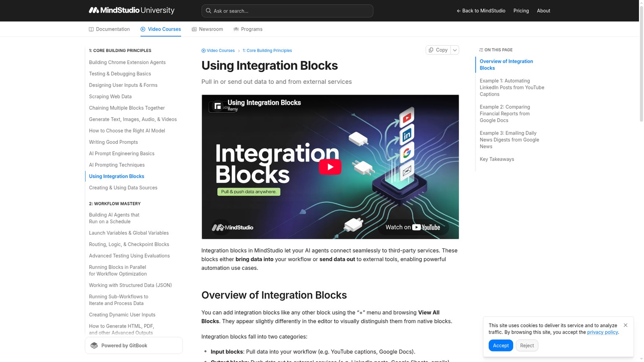Image resolution: width=644 pixels, height=362 pixels.
Task: Click the Programs icon
Action: tap(236, 29)
